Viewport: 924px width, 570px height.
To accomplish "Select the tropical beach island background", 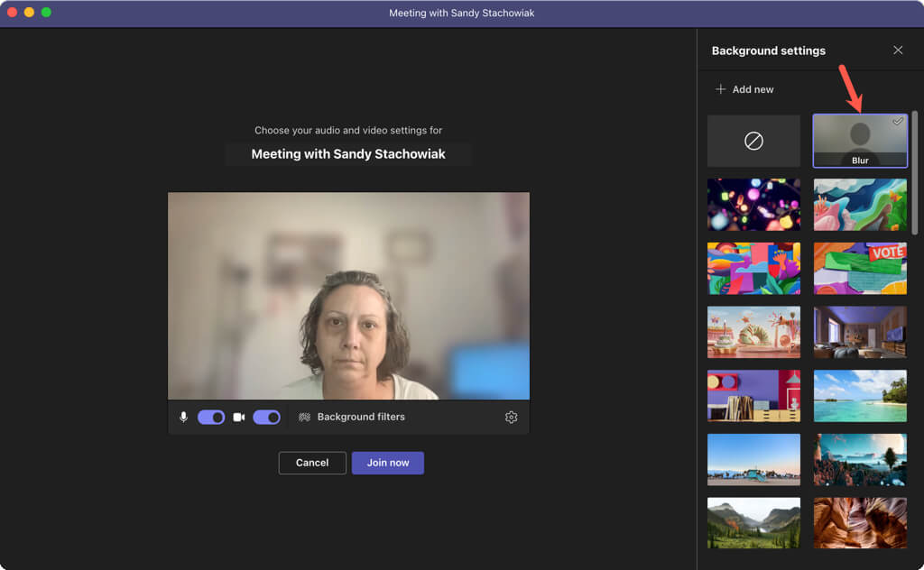I will [x=860, y=395].
